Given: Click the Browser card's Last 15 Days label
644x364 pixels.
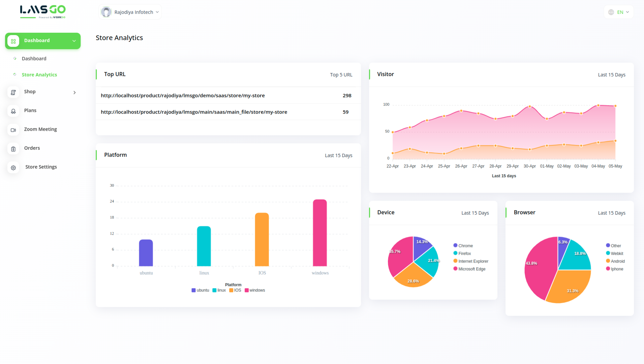Looking at the screenshot, I should pyautogui.click(x=612, y=213).
